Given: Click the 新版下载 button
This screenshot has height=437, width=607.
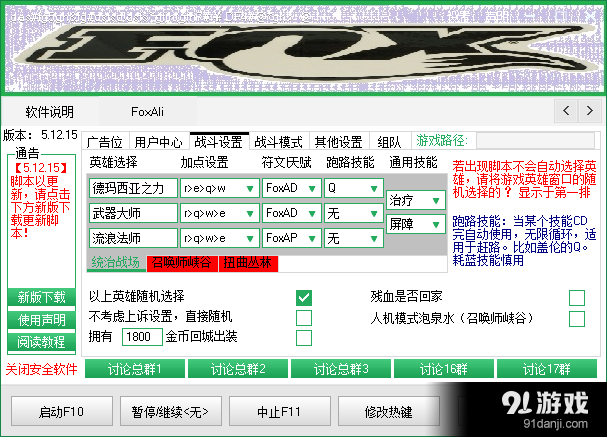Looking at the screenshot, I should click(x=41, y=297).
